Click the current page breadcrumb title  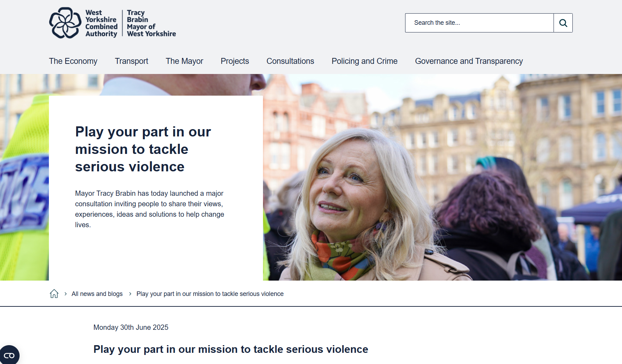click(210, 294)
